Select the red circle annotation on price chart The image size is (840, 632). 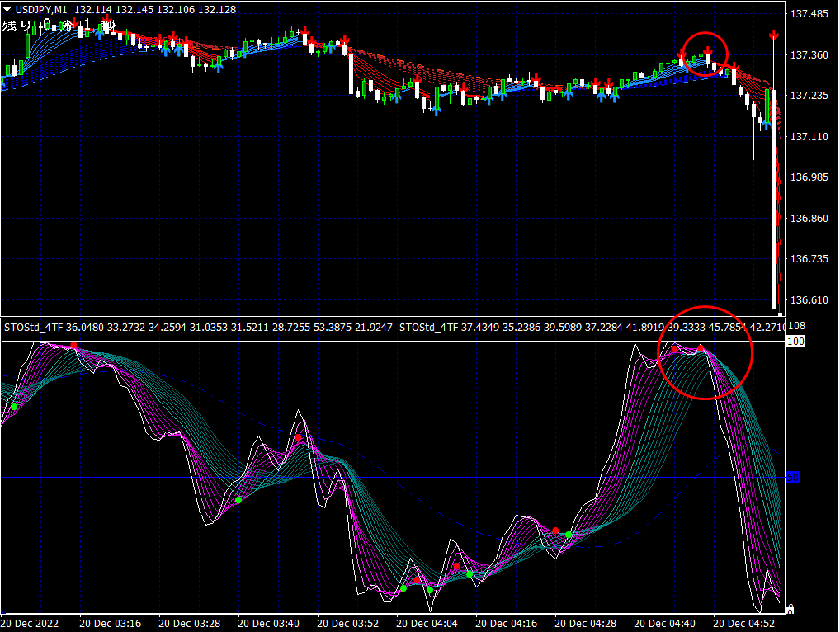pos(705,54)
